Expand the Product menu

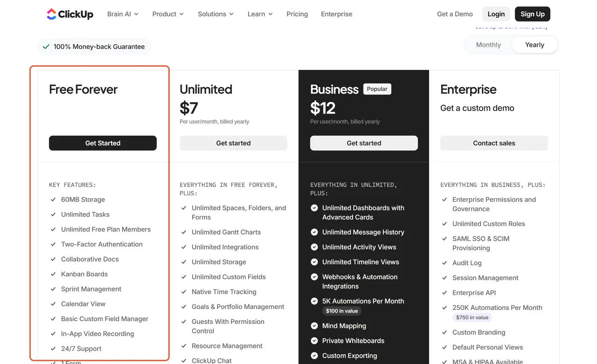pos(168,14)
